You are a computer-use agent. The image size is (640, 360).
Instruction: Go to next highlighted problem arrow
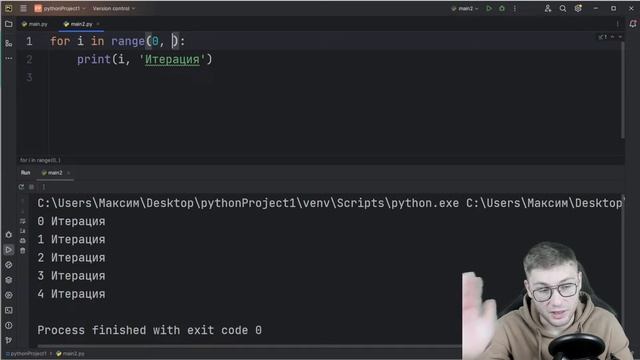click(x=620, y=37)
